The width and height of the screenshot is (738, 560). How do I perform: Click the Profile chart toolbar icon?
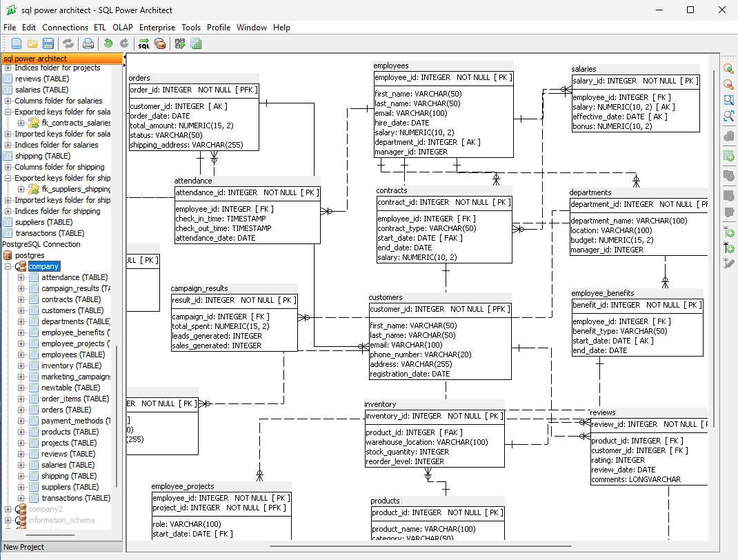coord(196,43)
